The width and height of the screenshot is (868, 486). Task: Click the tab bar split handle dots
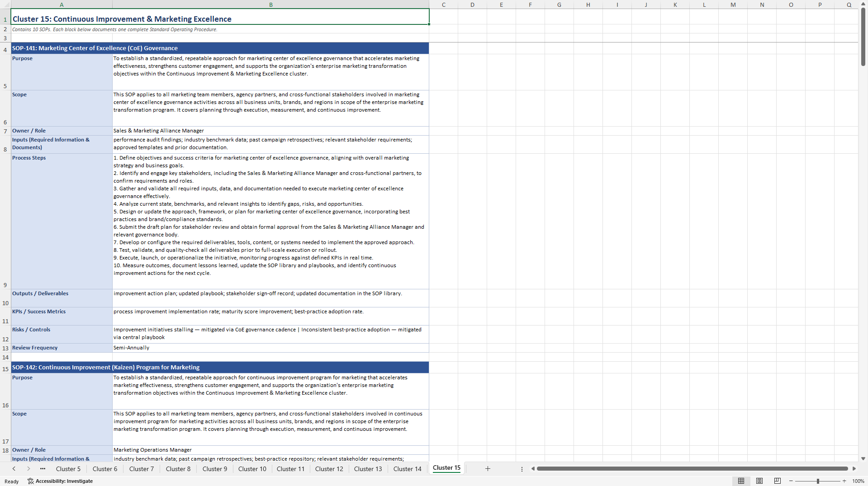tap(522, 469)
